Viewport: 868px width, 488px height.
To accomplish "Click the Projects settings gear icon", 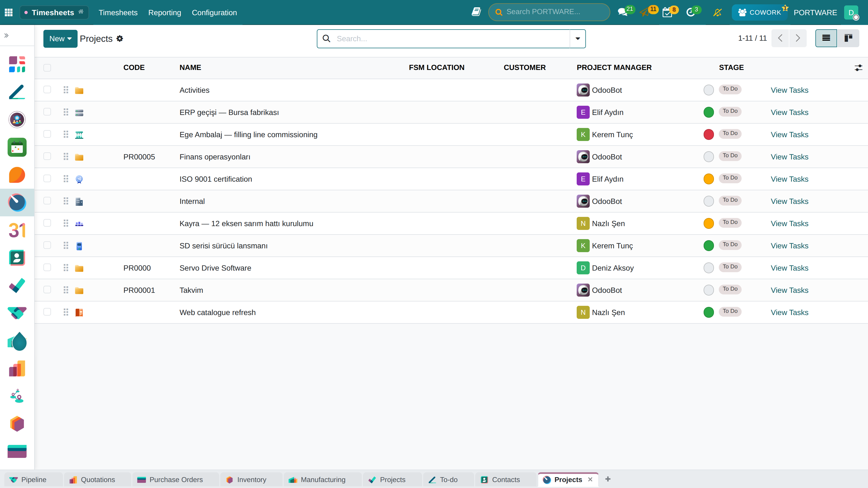I will tap(120, 38).
